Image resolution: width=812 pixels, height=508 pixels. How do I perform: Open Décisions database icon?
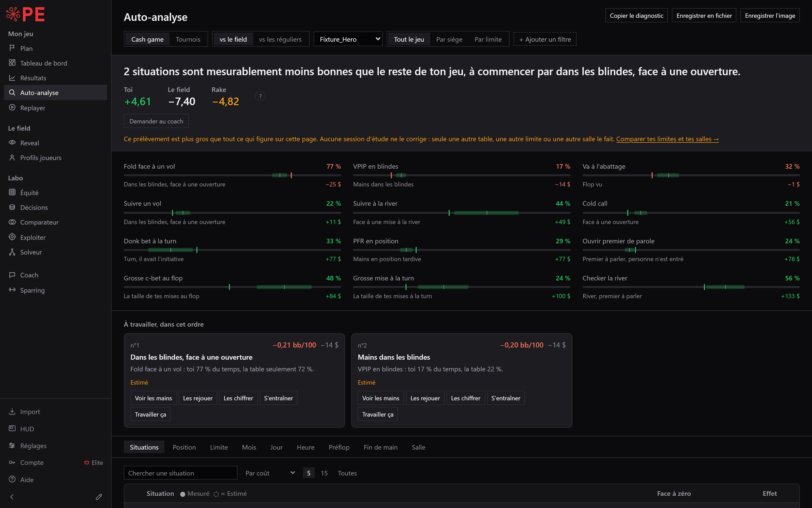pyautogui.click(x=12, y=207)
